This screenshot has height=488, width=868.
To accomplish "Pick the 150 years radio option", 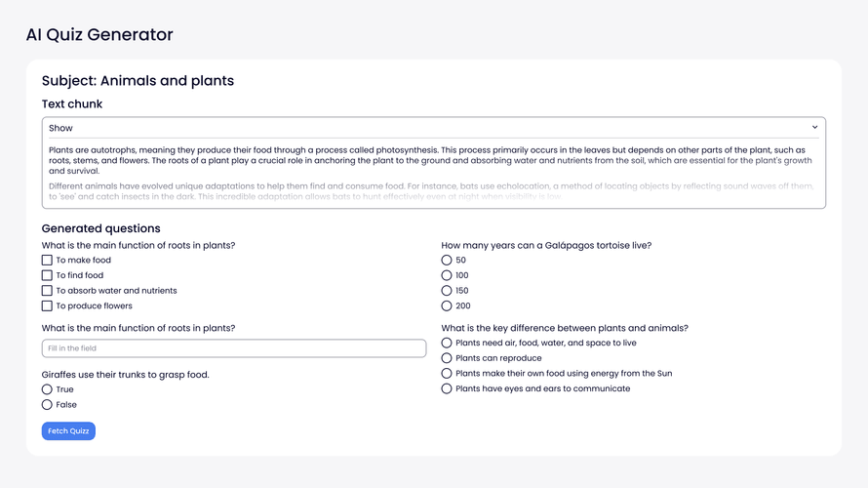I will [x=447, y=291].
